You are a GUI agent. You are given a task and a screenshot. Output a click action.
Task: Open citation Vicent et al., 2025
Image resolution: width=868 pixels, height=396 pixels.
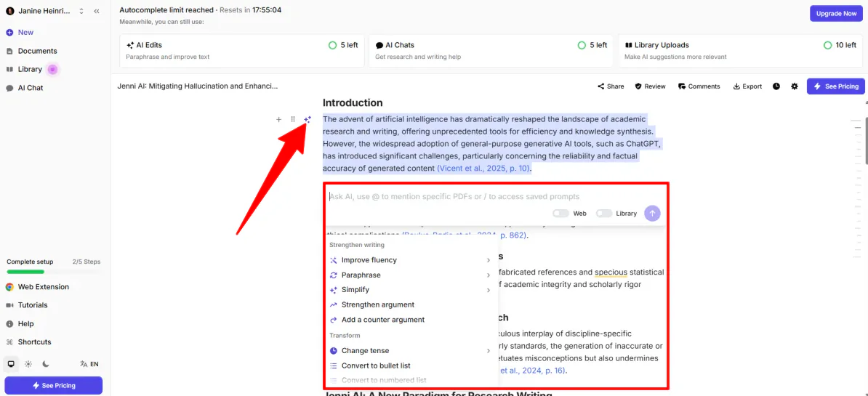[483, 169]
